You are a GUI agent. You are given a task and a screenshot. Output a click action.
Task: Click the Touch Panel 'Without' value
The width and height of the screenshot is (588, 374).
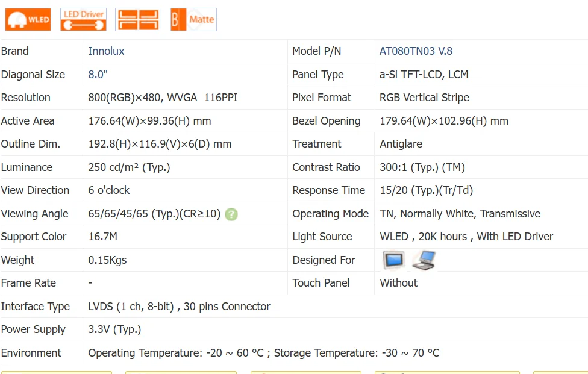[x=398, y=283]
